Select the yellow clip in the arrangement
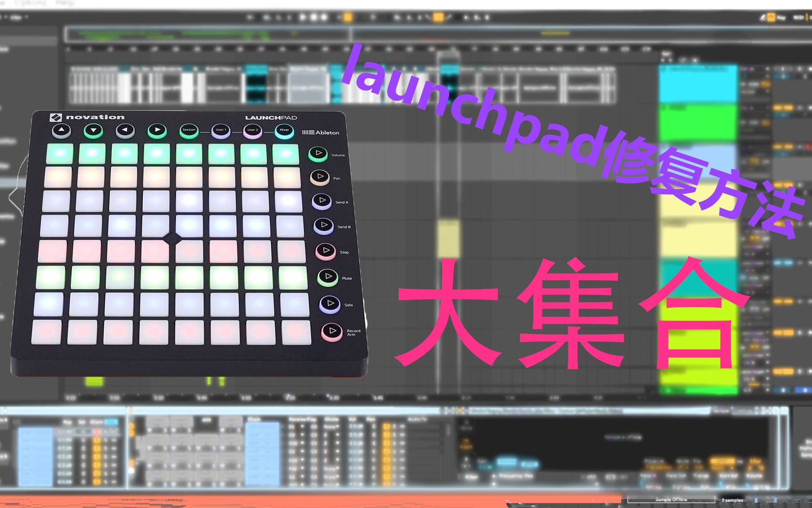 [449, 238]
